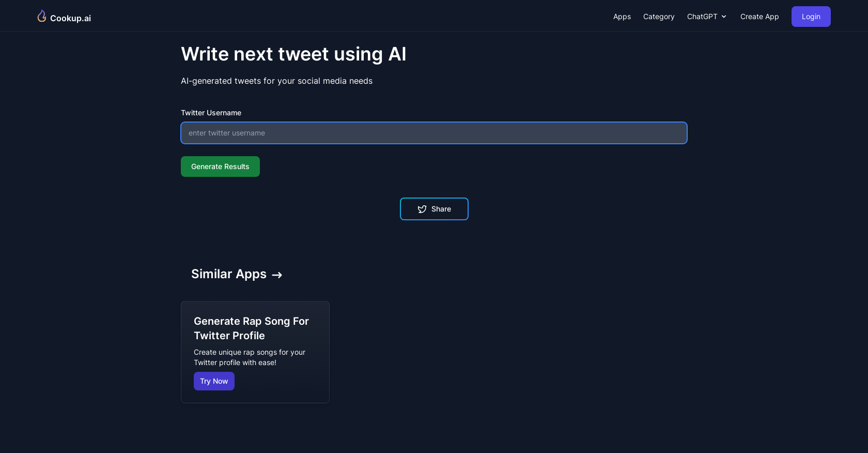Screen dimensions: 868x453
Task: Select the Twitter Username label
Action: coord(211,113)
